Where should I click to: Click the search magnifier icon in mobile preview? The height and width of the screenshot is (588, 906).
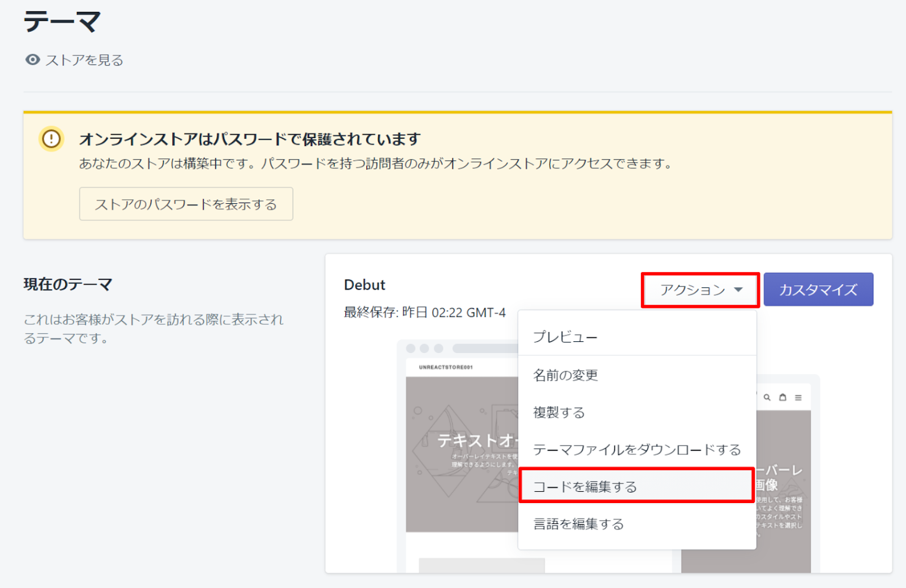click(767, 398)
